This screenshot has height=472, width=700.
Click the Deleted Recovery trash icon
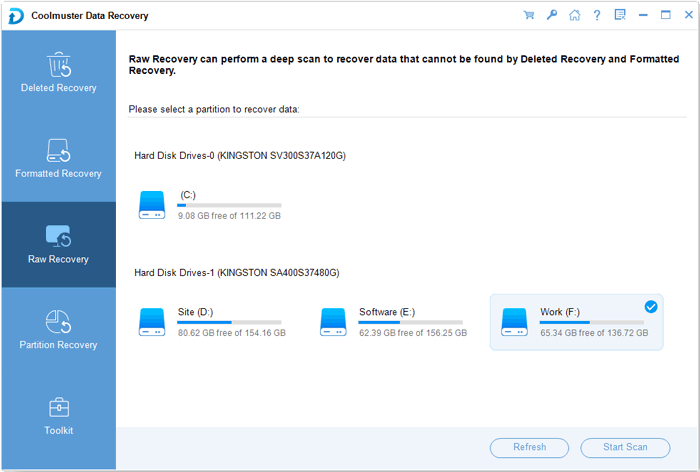pyautogui.click(x=59, y=65)
